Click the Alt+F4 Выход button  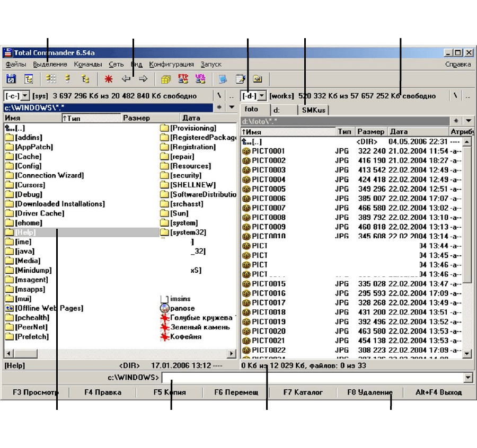pos(439,392)
